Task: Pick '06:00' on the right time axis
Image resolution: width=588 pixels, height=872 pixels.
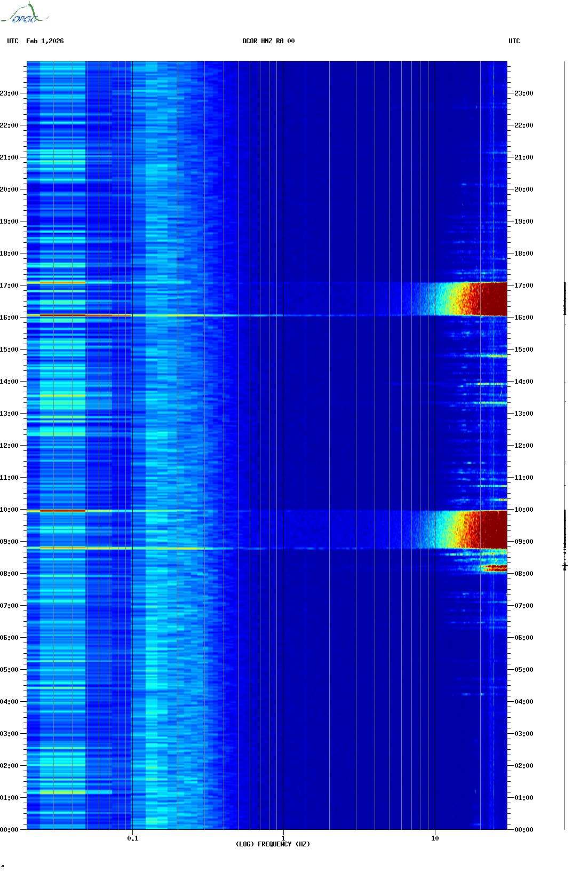Action: click(524, 638)
